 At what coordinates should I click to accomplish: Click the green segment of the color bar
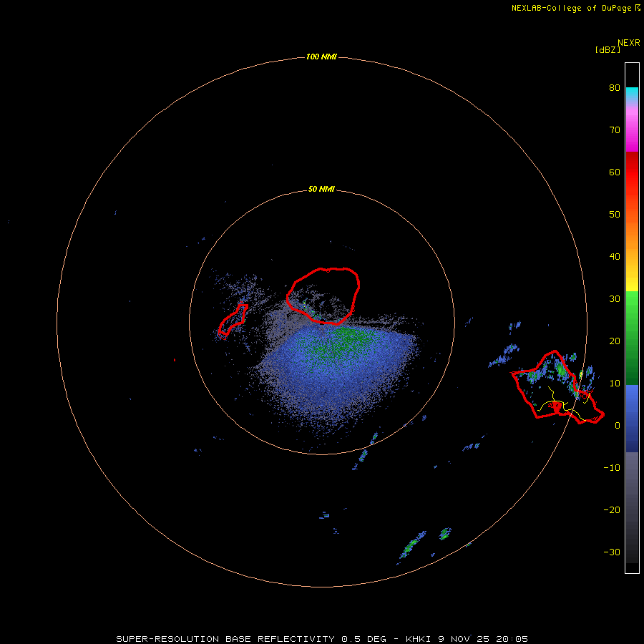pos(632,338)
